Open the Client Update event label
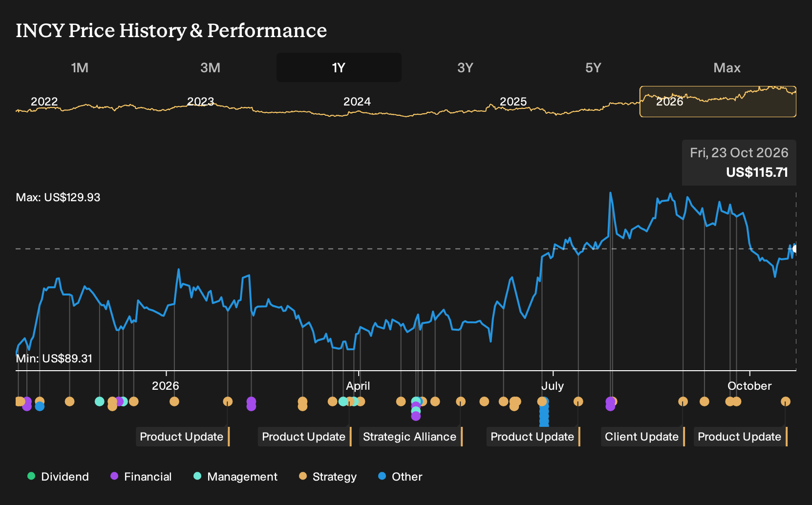 (x=643, y=437)
